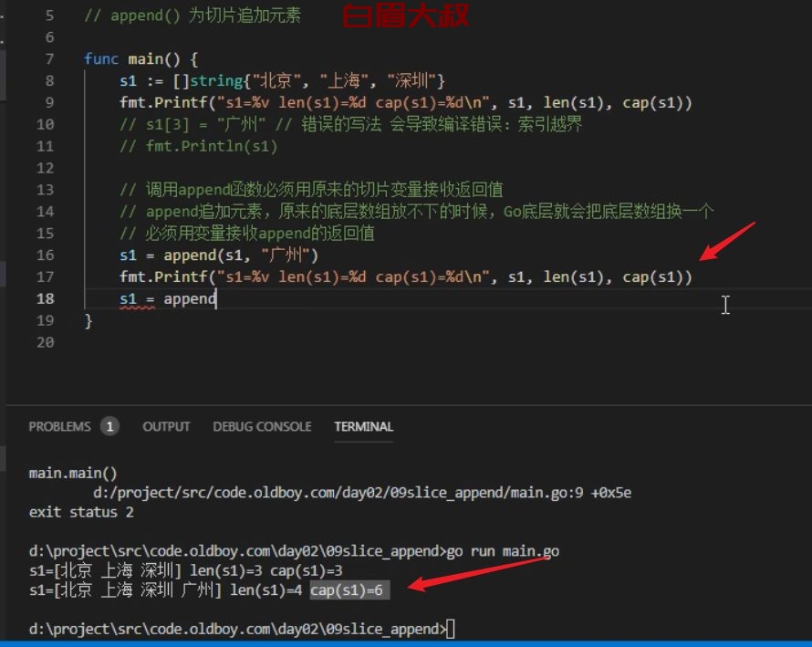Open the PROBLEMS panel tab
The height and width of the screenshot is (647, 812).
click(x=59, y=426)
